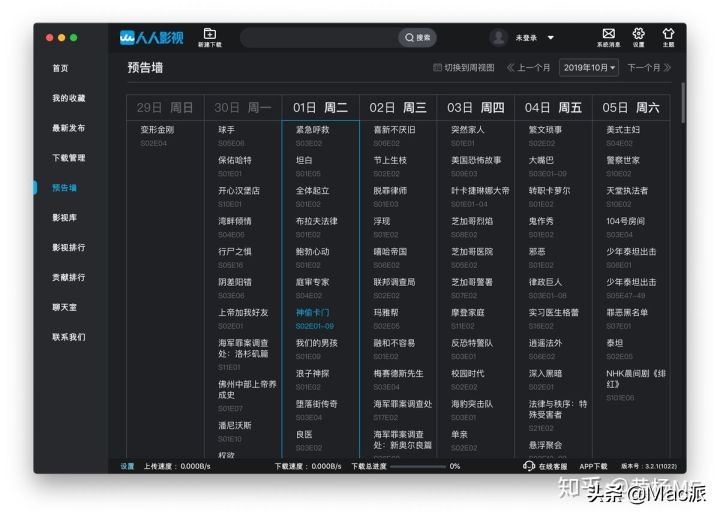Open show 布拉夫法律

point(317,221)
